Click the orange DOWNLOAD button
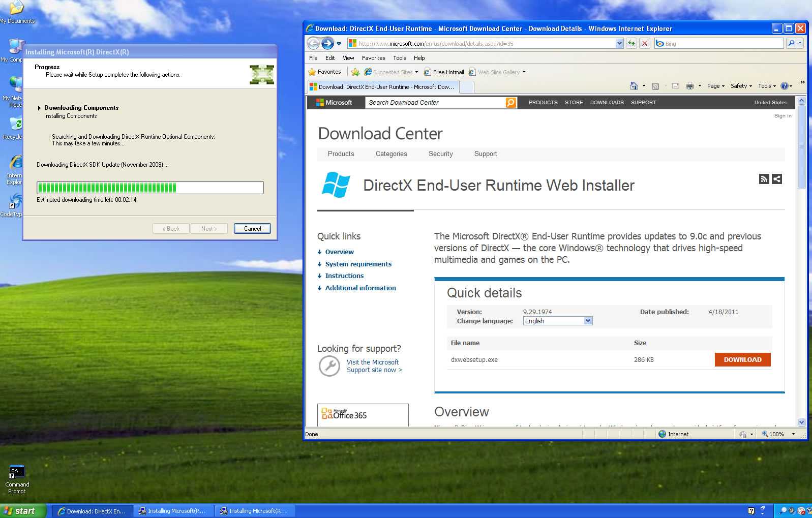 point(742,359)
